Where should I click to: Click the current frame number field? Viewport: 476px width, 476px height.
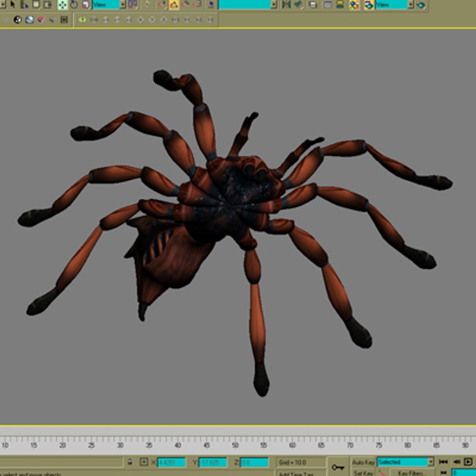pos(464,473)
